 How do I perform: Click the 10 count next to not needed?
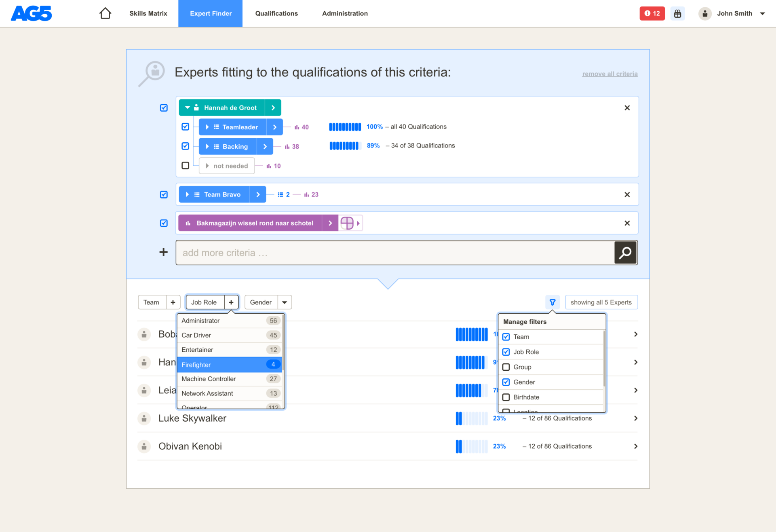point(274,166)
